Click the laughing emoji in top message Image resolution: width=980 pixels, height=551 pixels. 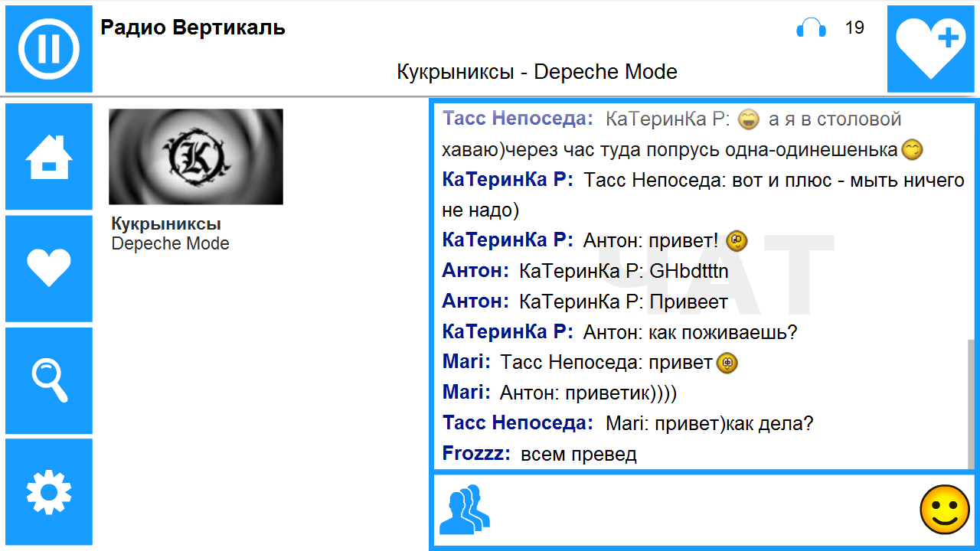pyautogui.click(x=750, y=119)
